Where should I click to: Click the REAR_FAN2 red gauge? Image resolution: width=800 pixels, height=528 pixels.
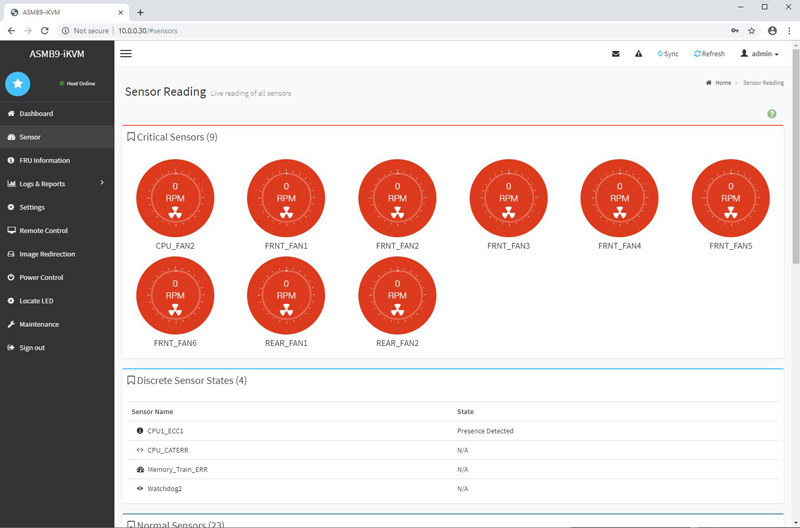click(397, 296)
